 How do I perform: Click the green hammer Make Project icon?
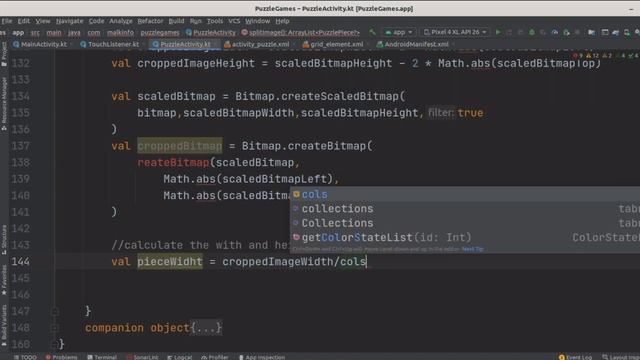click(x=372, y=32)
